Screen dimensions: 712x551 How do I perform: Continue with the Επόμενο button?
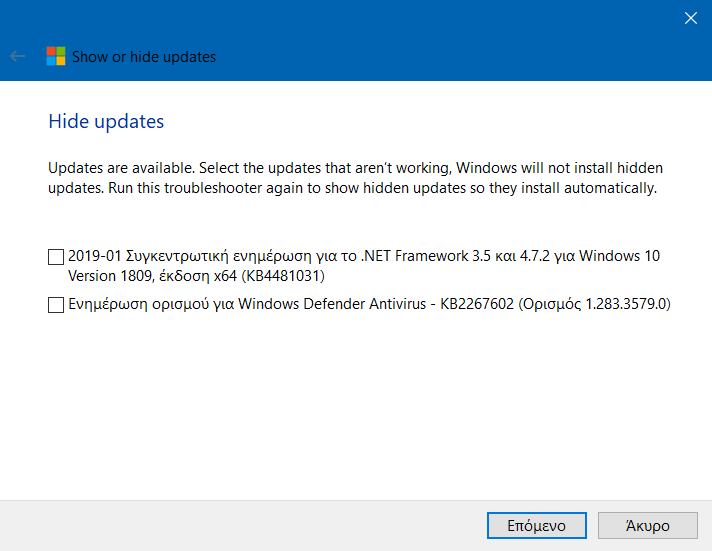click(x=537, y=526)
